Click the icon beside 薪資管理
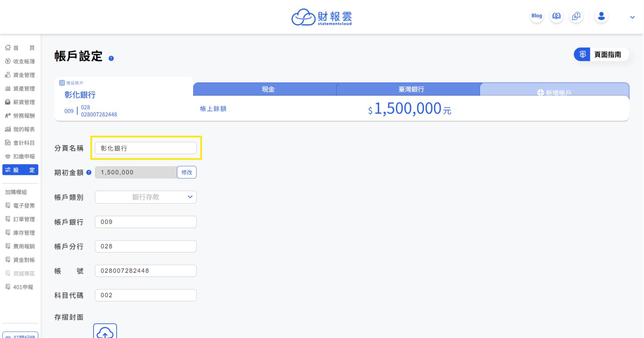Viewport: 644px width, 338px height. click(x=8, y=102)
